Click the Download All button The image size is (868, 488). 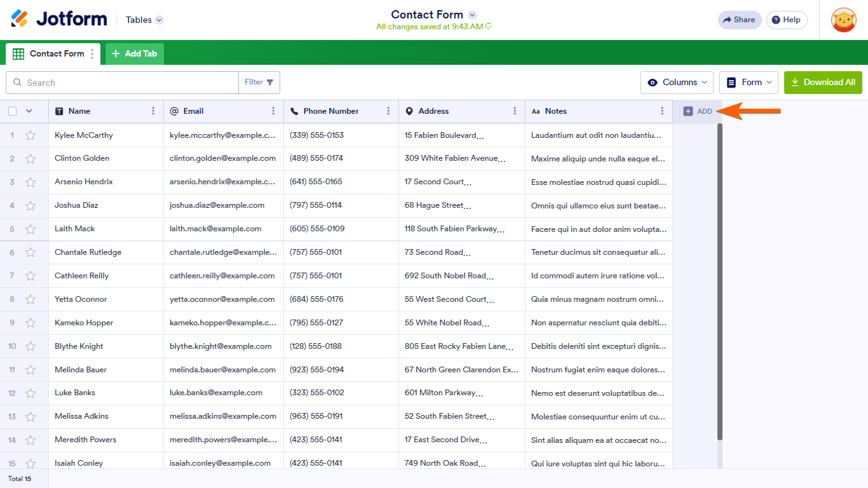click(x=823, y=83)
